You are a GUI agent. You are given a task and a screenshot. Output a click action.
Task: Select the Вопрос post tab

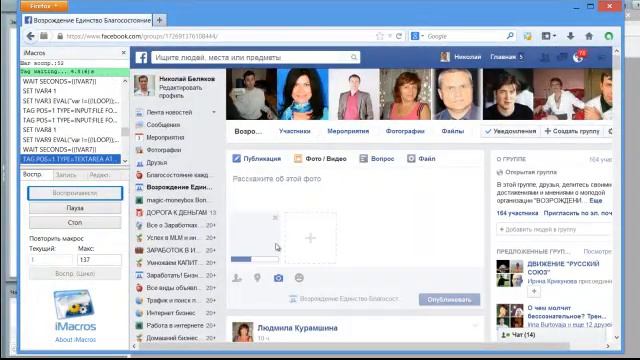coord(377,159)
